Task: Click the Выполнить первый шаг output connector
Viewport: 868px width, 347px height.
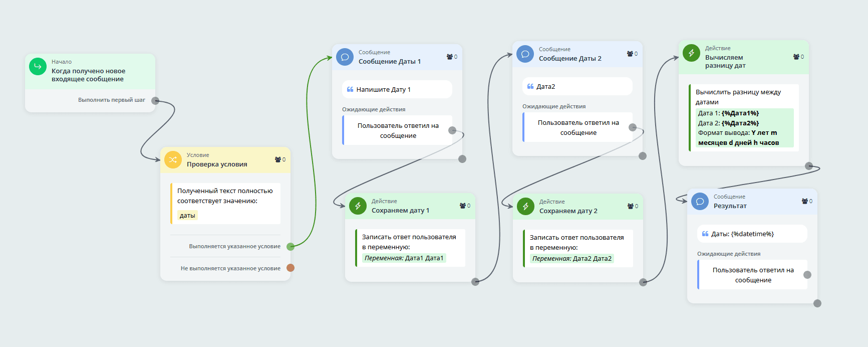Action: pos(155,101)
